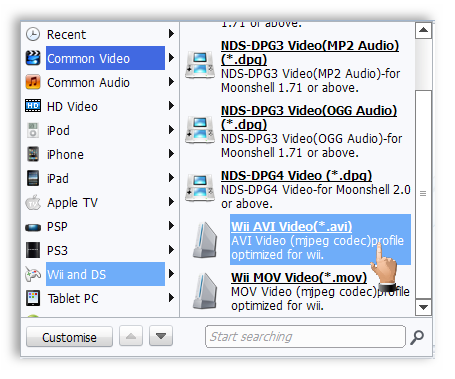Click the Common Video clapperboard icon

click(33, 58)
